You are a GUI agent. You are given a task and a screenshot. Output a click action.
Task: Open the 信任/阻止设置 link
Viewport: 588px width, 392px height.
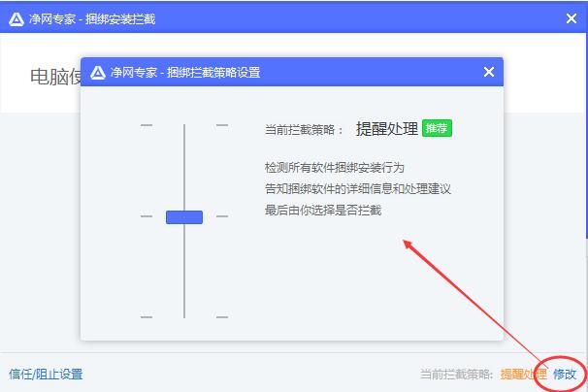point(46,374)
